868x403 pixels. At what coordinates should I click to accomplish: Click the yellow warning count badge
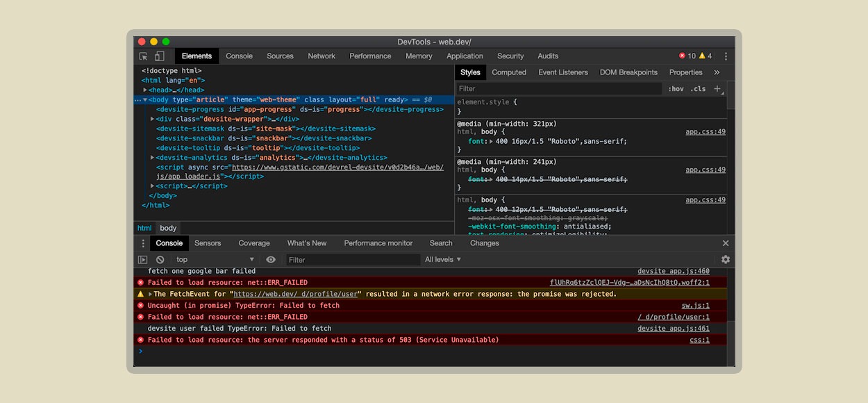click(706, 56)
